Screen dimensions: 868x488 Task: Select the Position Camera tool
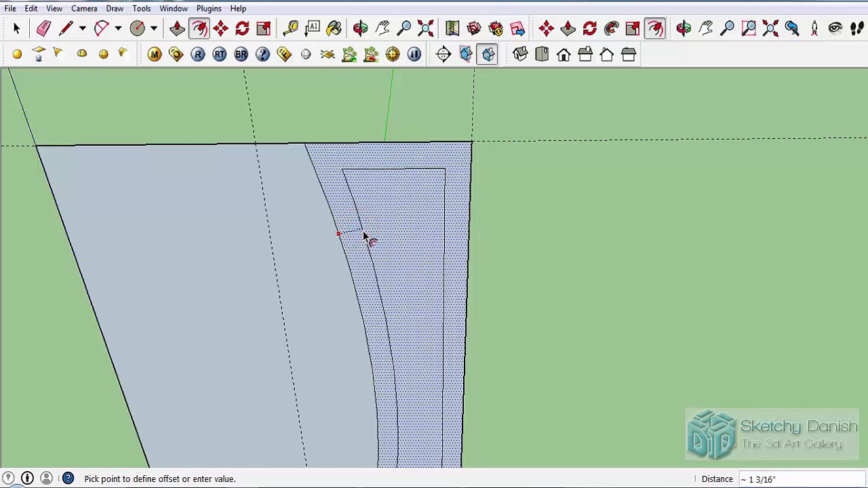click(814, 28)
